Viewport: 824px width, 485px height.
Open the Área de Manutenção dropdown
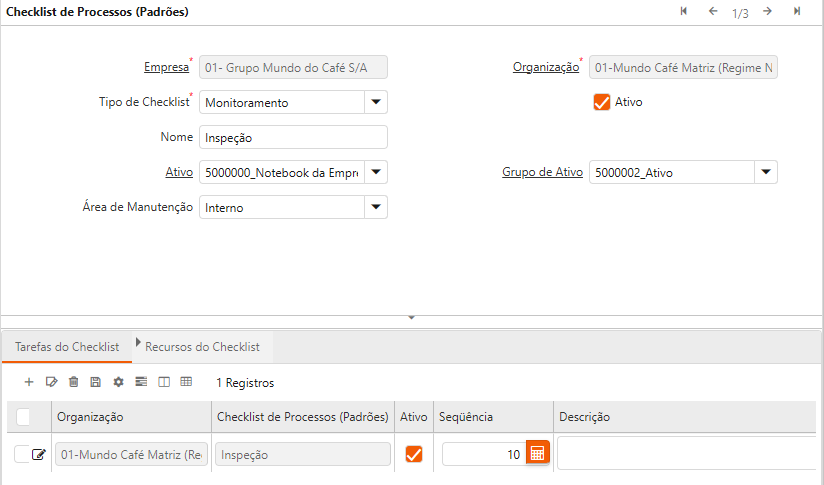point(375,207)
